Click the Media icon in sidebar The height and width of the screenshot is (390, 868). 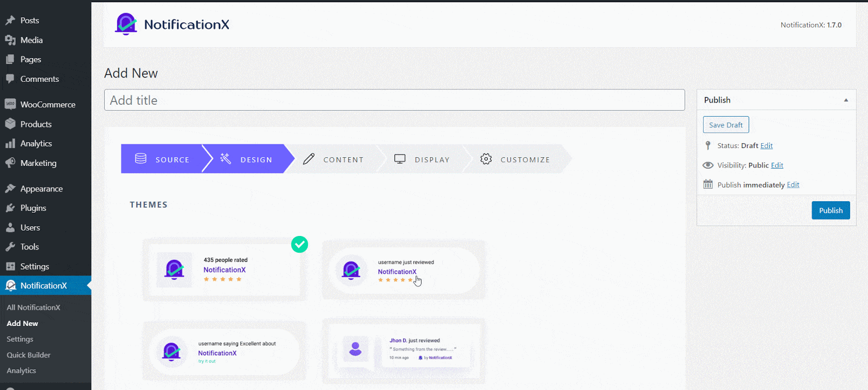click(x=10, y=40)
